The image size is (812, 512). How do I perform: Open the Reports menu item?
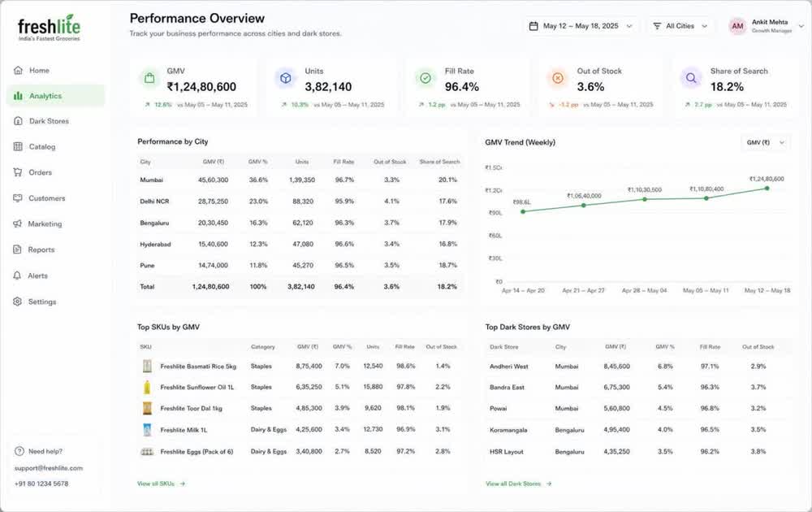click(56, 249)
